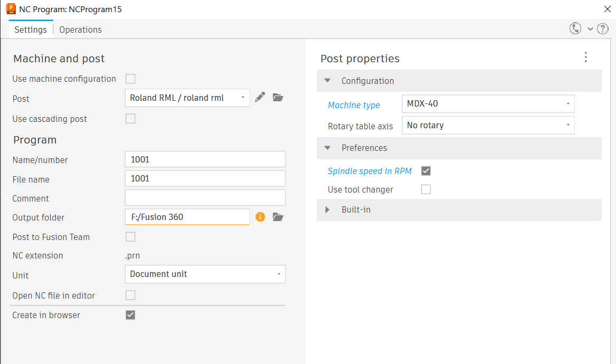Check the Use tool changer option
This screenshot has height=364, width=616.
[x=426, y=189]
